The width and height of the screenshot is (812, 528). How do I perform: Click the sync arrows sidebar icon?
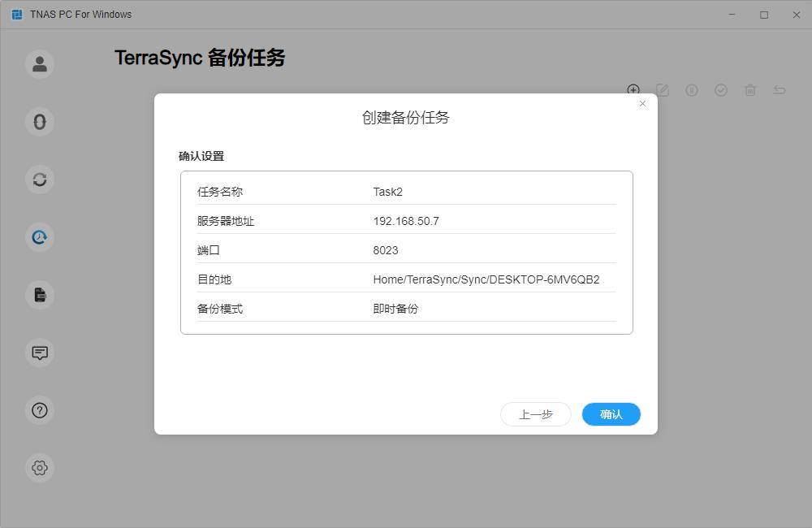click(x=40, y=180)
